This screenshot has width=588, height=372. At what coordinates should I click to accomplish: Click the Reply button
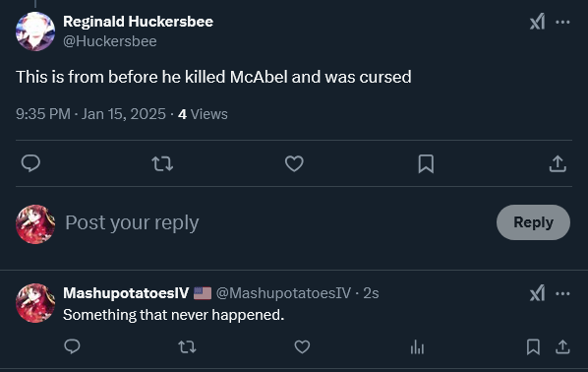point(533,222)
